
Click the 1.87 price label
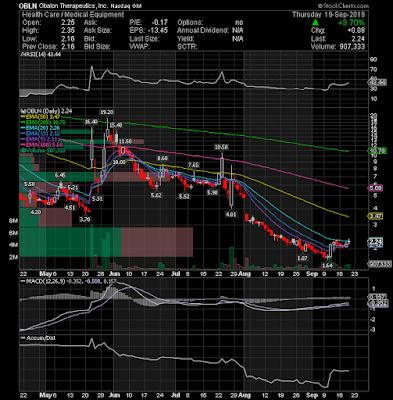point(302,258)
